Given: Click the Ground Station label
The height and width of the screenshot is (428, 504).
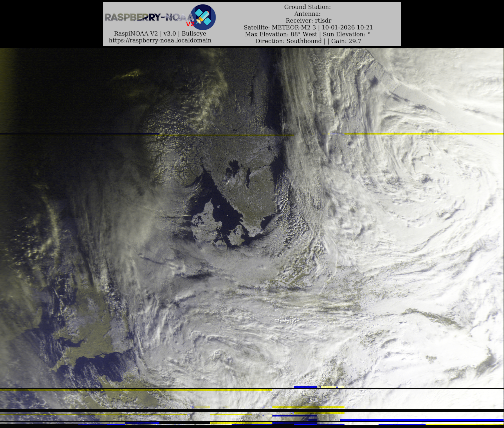Looking at the screenshot, I should point(307,7).
